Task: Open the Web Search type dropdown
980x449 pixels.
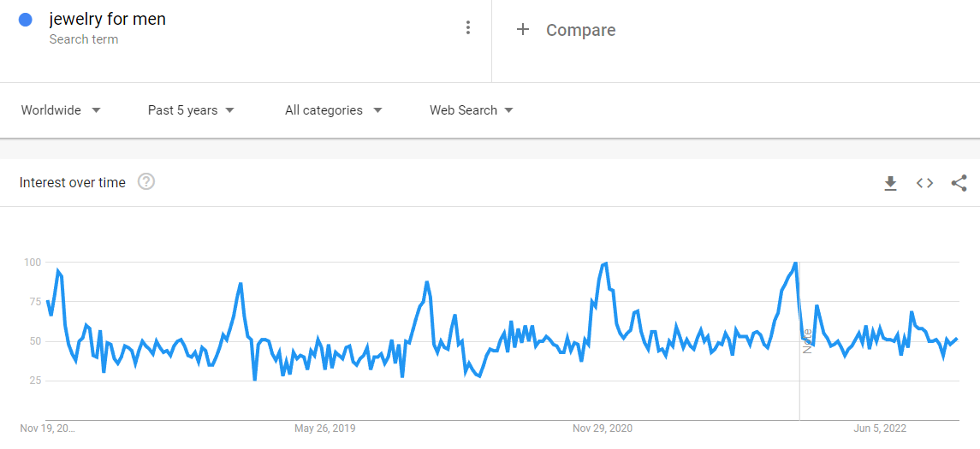Action: coord(471,110)
